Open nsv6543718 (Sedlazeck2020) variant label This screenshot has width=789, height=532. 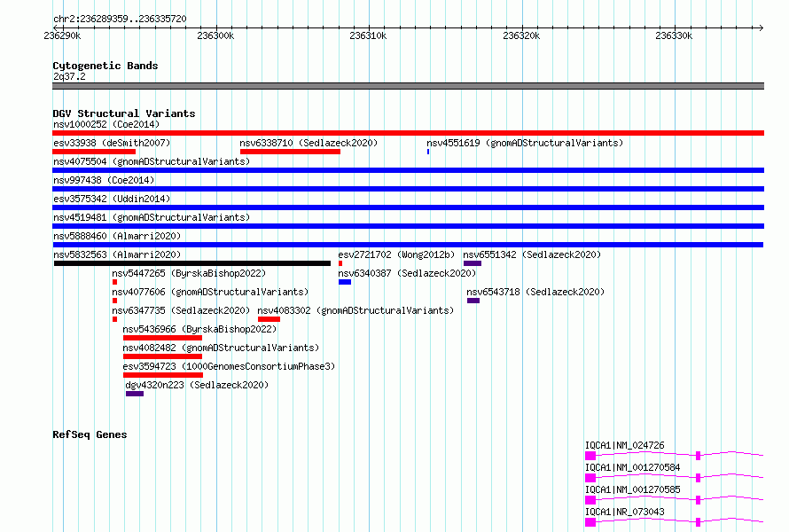[535, 292]
